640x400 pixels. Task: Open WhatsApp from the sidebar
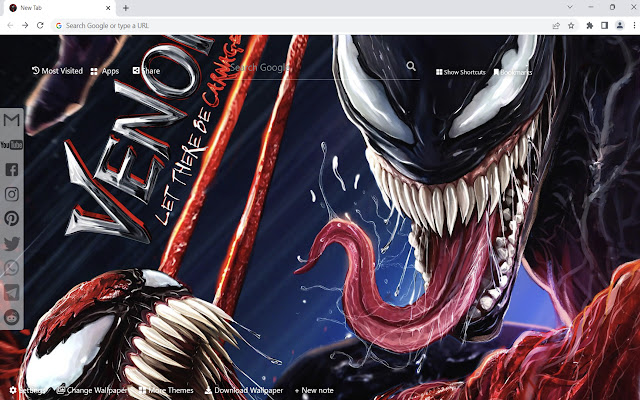11,268
